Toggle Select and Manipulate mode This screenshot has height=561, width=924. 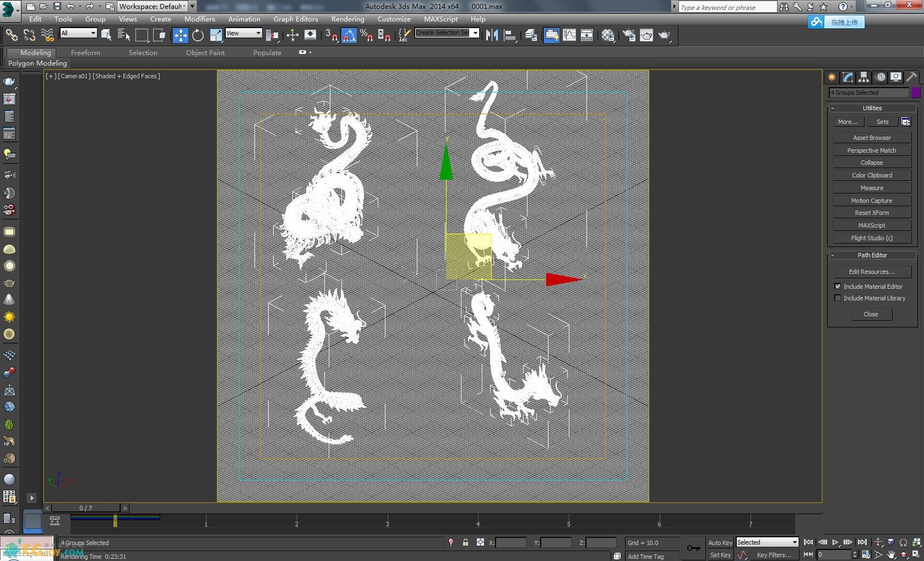coord(292,35)
